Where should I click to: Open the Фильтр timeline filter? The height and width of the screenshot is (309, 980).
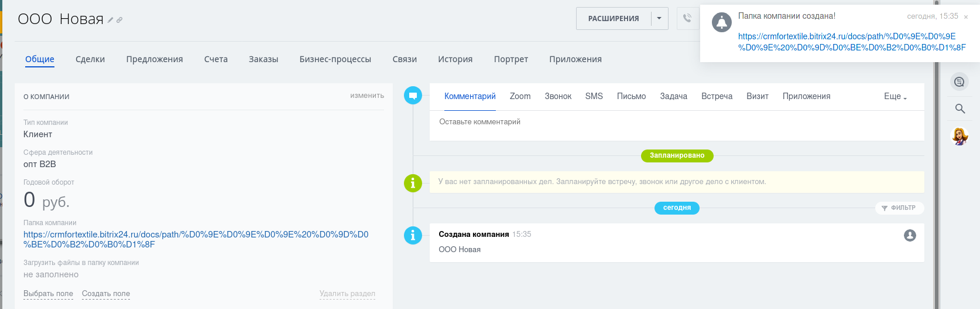[899, 208]
